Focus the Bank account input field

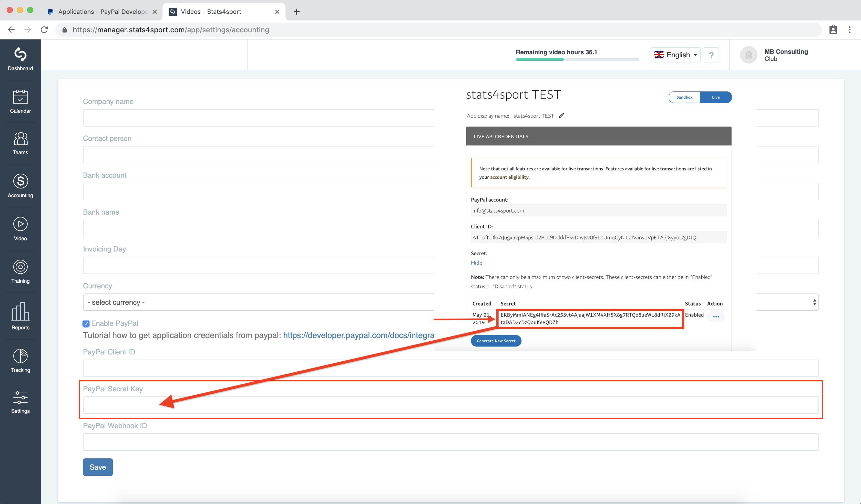click(258, 192)
